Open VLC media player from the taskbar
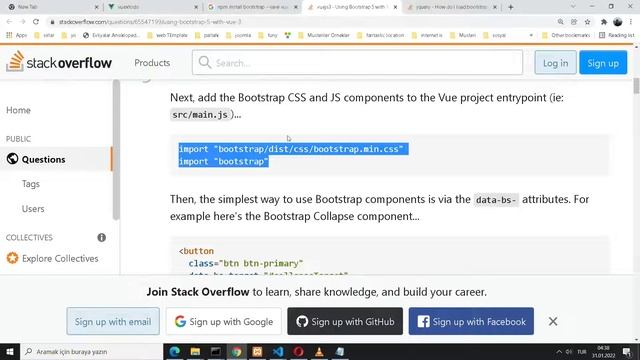 (x=319, y=351)
